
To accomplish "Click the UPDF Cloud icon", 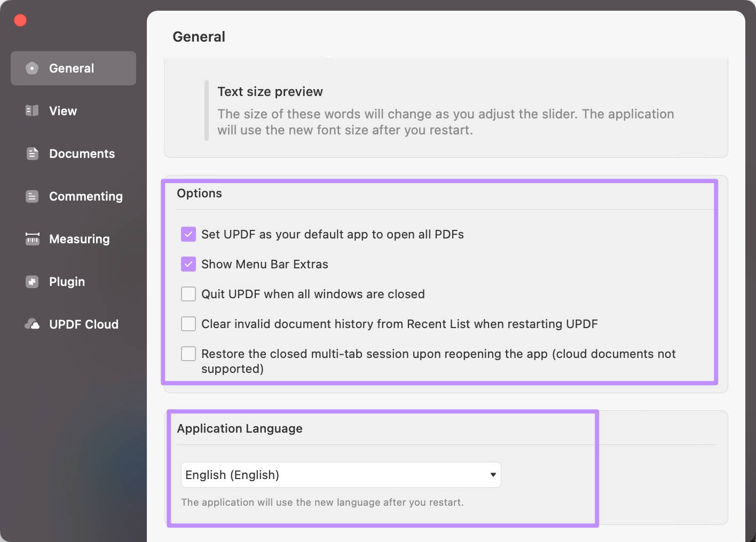I will click(32, 324).
